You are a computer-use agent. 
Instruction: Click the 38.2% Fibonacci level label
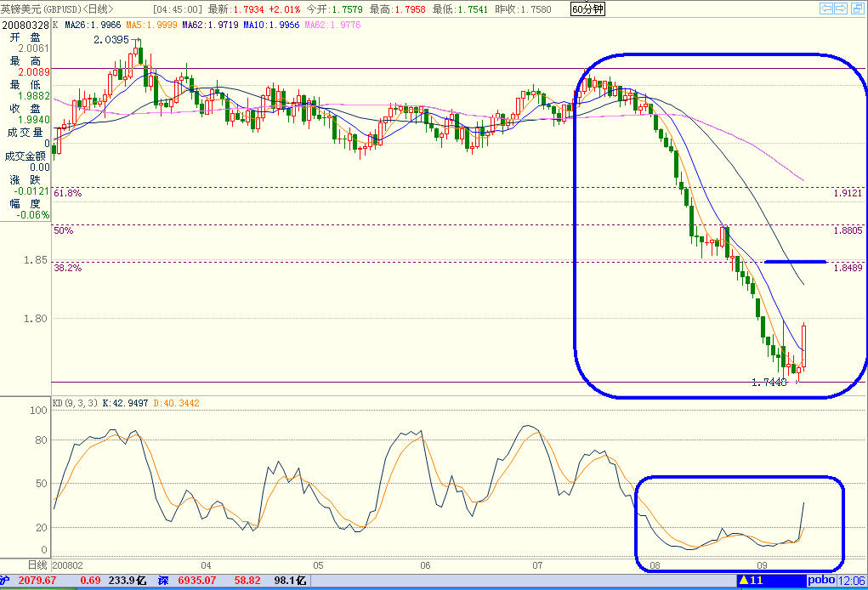tap(67, 268)
